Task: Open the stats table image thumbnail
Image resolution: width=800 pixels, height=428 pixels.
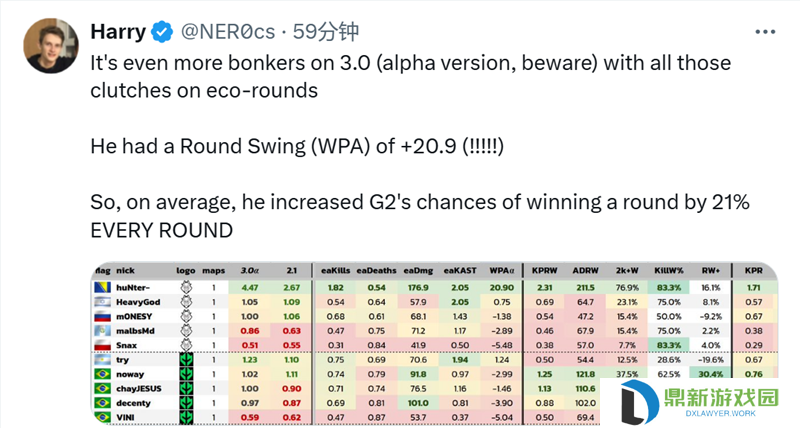Action: point(435,344)
